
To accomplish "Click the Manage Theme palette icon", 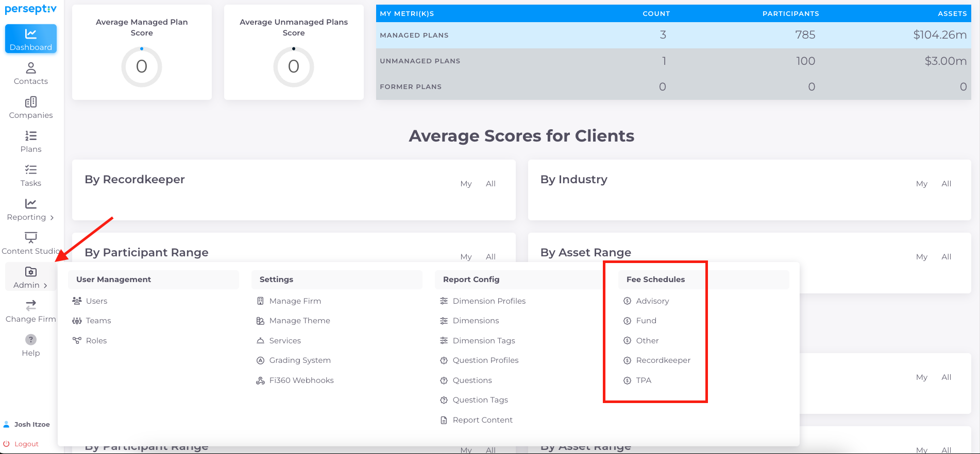I will (260, 321).
